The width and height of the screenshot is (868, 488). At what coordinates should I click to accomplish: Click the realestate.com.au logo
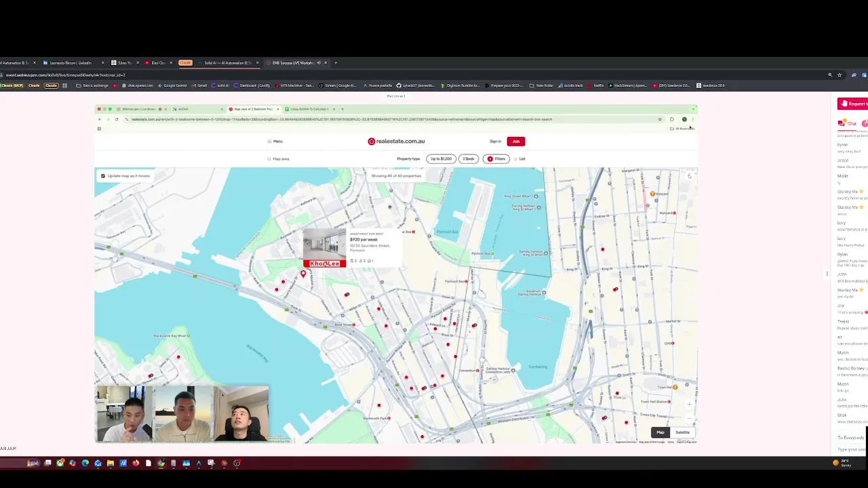(x=396, y=141)
